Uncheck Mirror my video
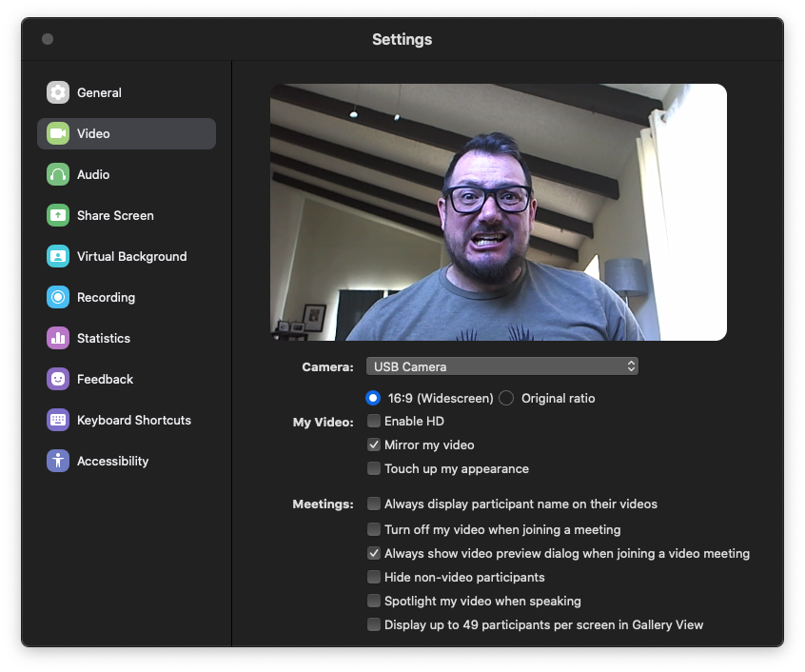Screen dimensions: 805x672 click(x=374, y=445)
